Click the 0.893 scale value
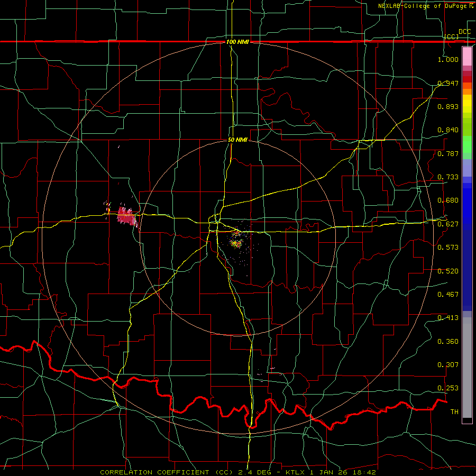 [448, 106]
